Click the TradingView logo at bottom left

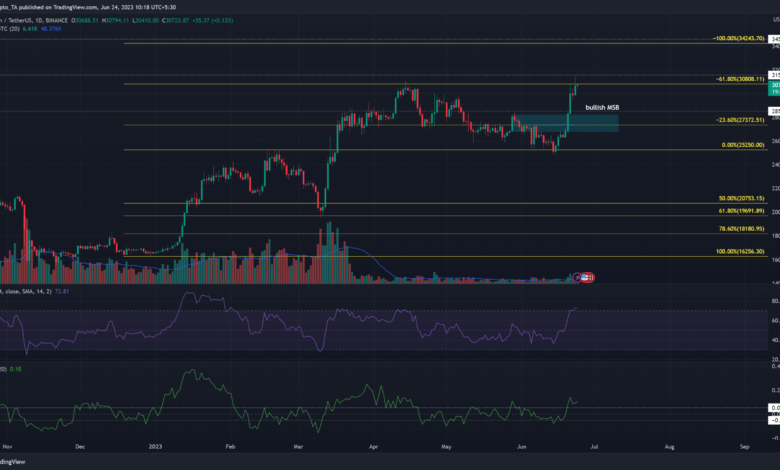click(12, 461)
